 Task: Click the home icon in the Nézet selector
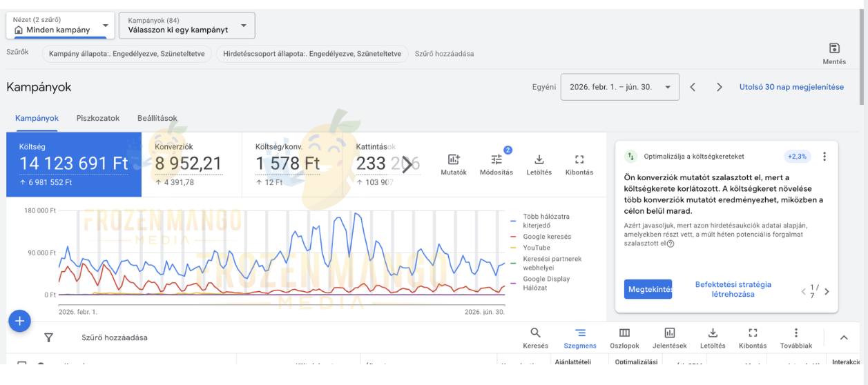19,30
